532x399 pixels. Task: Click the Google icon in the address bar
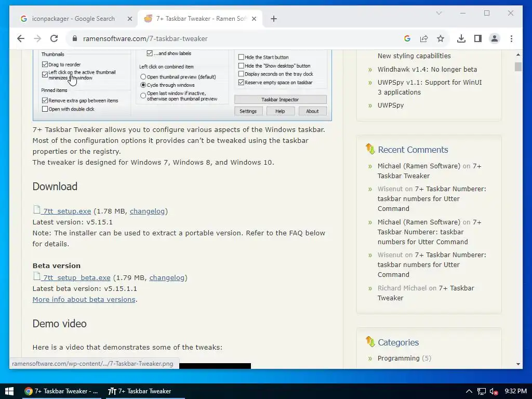point(407,38)
